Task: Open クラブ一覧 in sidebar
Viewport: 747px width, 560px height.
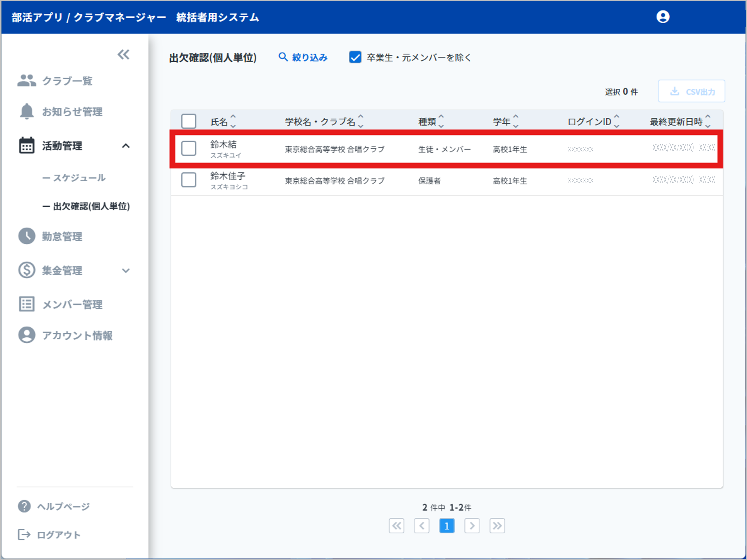Action: tap(67, 81)
